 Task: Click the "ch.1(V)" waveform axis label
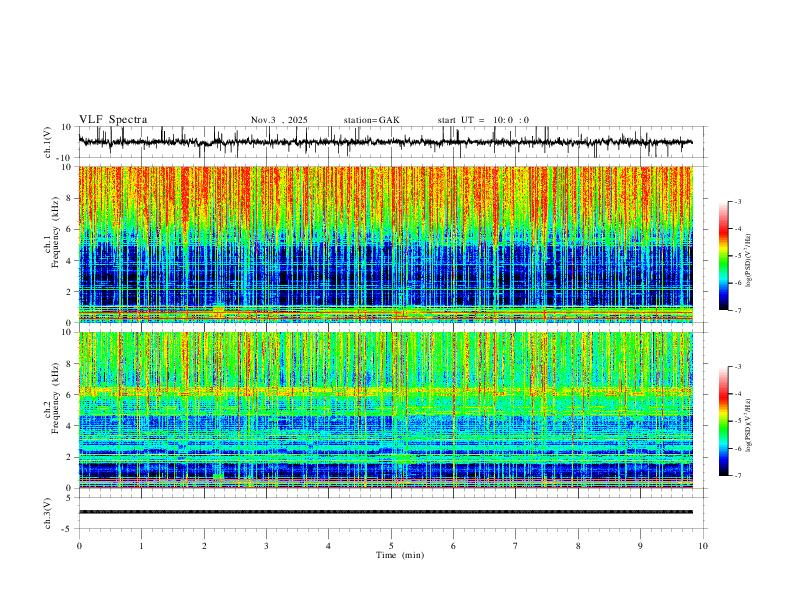[48, 142]
